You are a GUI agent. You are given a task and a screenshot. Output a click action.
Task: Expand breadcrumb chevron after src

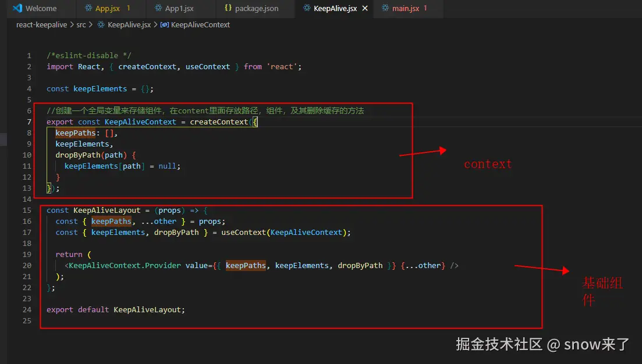91,24
